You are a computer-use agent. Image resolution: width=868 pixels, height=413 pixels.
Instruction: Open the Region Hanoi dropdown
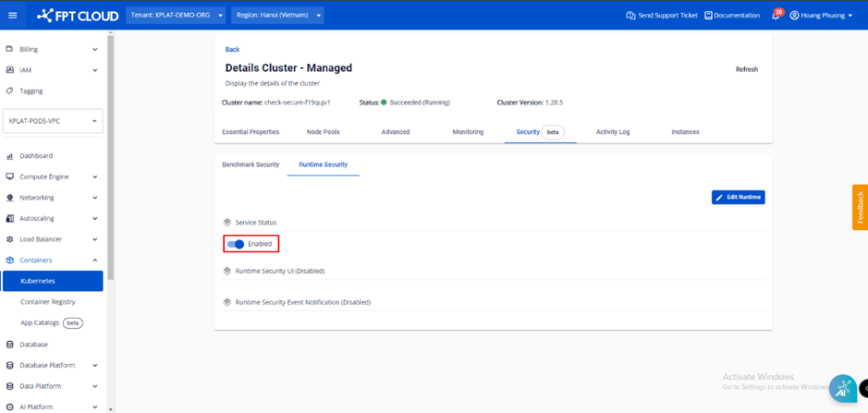pyautogui.click(x=278, y=16)
